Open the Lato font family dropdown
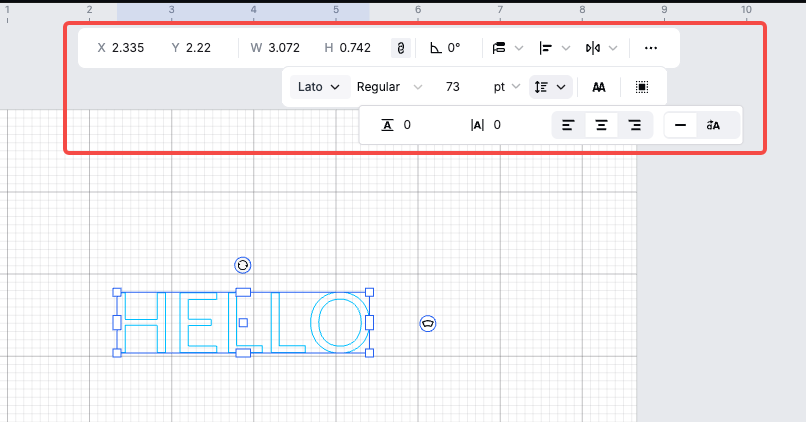Screen dimensions: 806x422 click(x=319, y=87)
